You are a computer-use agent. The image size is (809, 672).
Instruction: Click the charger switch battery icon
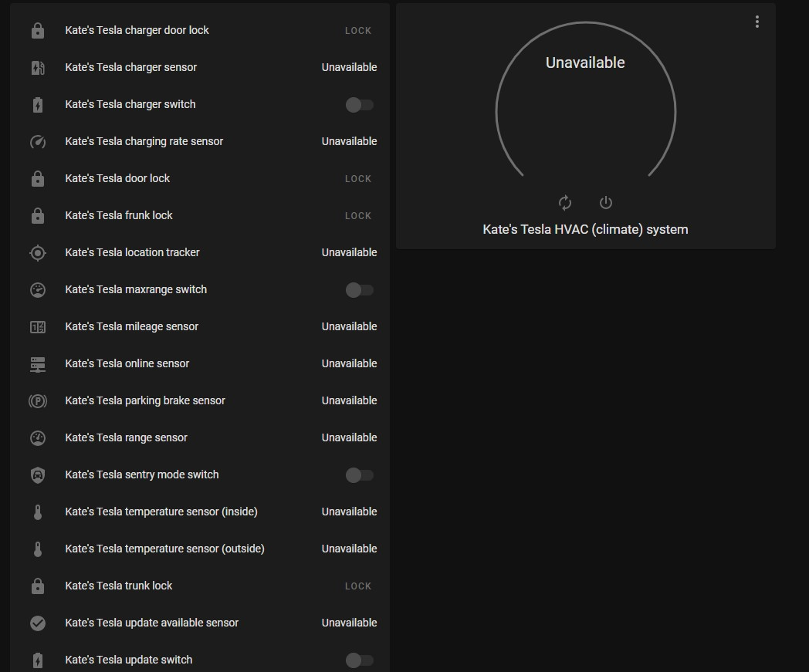(x=38, y=105)
